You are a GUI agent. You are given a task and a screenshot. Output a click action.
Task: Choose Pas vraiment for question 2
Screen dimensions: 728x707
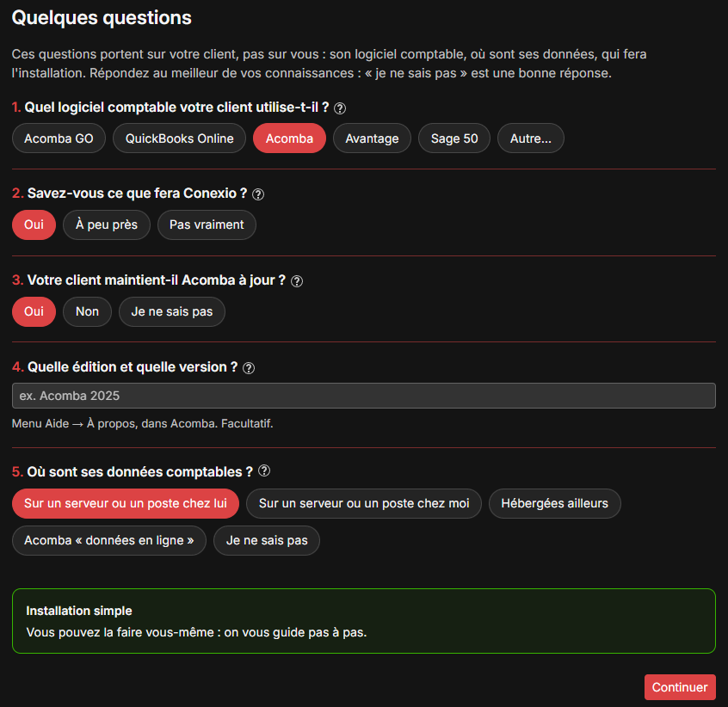coord(207,225)
